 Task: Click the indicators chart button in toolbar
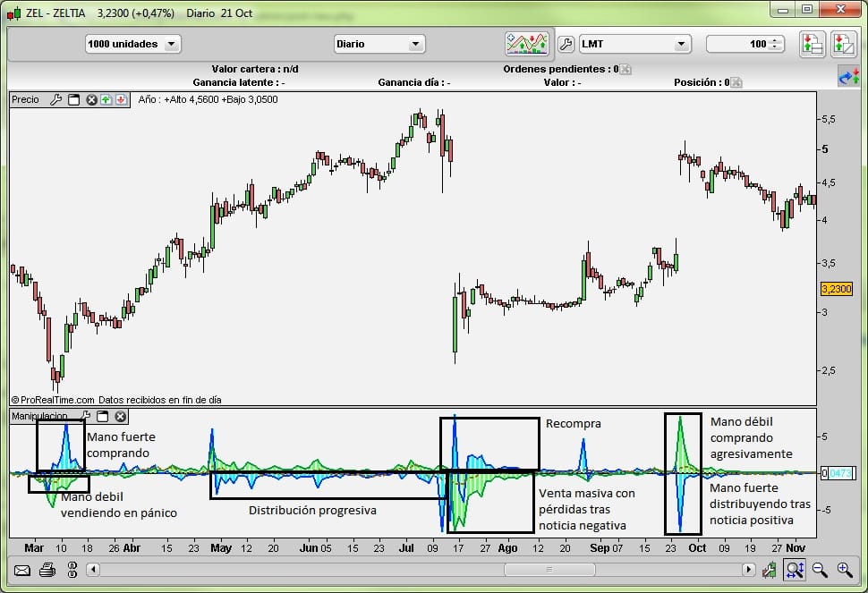point(525,44)
